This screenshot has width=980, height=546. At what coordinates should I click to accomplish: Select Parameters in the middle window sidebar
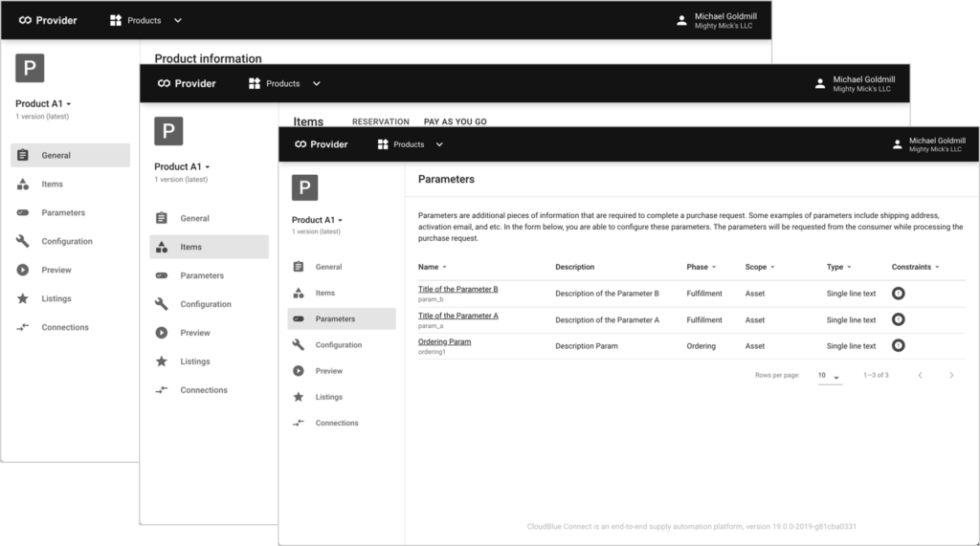click(209, 275)
